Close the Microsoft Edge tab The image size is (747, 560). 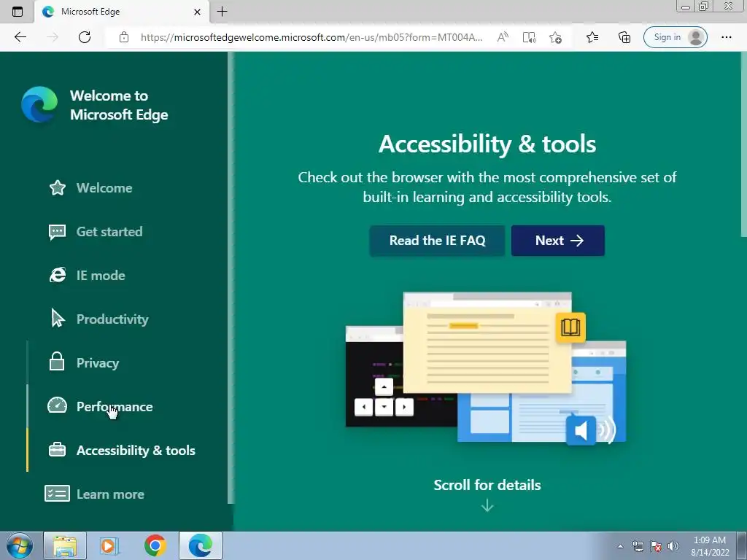tap(197, 12)
